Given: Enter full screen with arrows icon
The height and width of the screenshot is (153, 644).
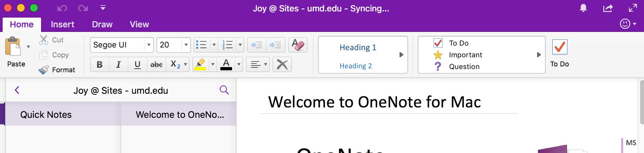Looking at the screenshot, I should (633, 8).
